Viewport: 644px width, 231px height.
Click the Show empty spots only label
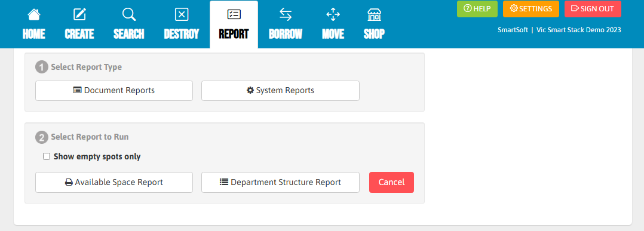[97, 156]
